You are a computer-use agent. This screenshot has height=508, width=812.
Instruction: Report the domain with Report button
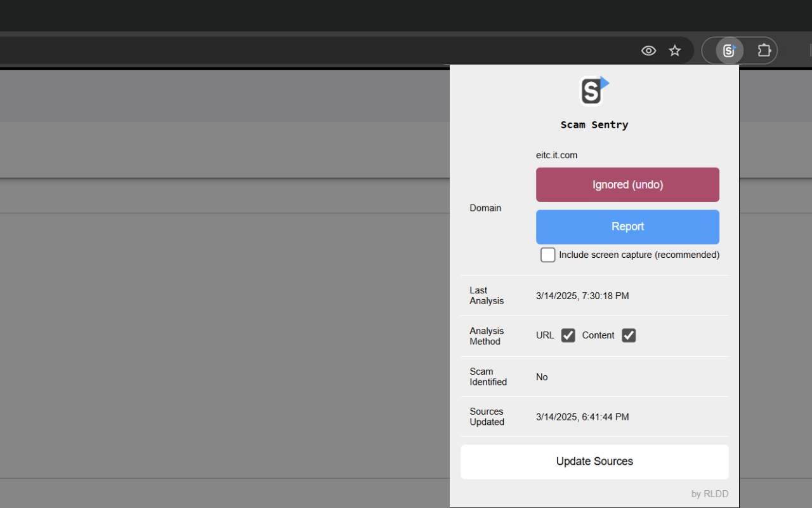(x=627, y=227)
